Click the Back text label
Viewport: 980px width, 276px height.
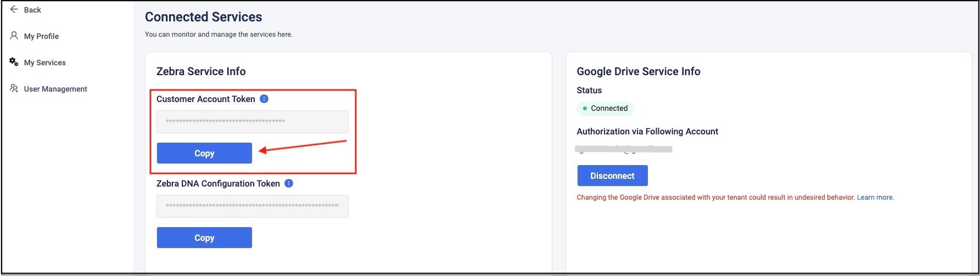pos(32,10)
